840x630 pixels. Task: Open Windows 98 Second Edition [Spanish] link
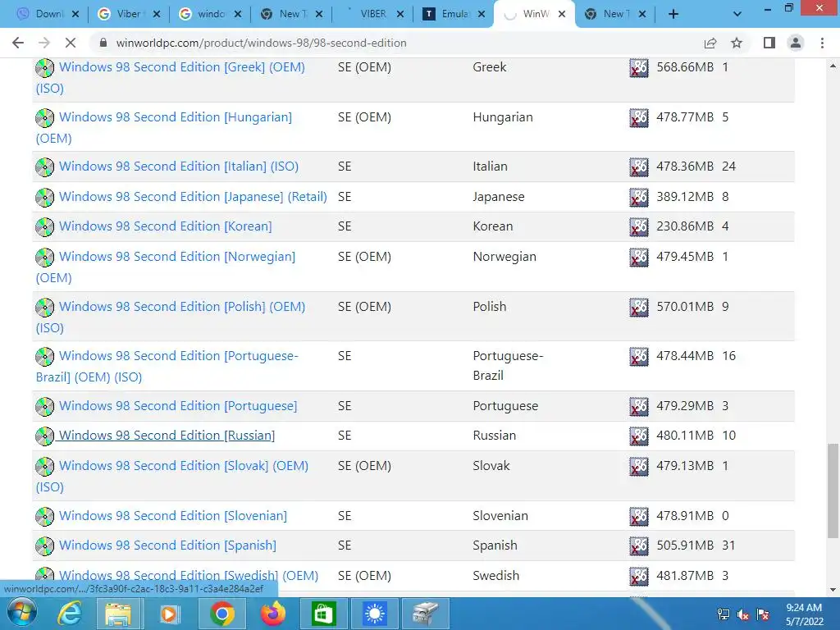[167, 545]
